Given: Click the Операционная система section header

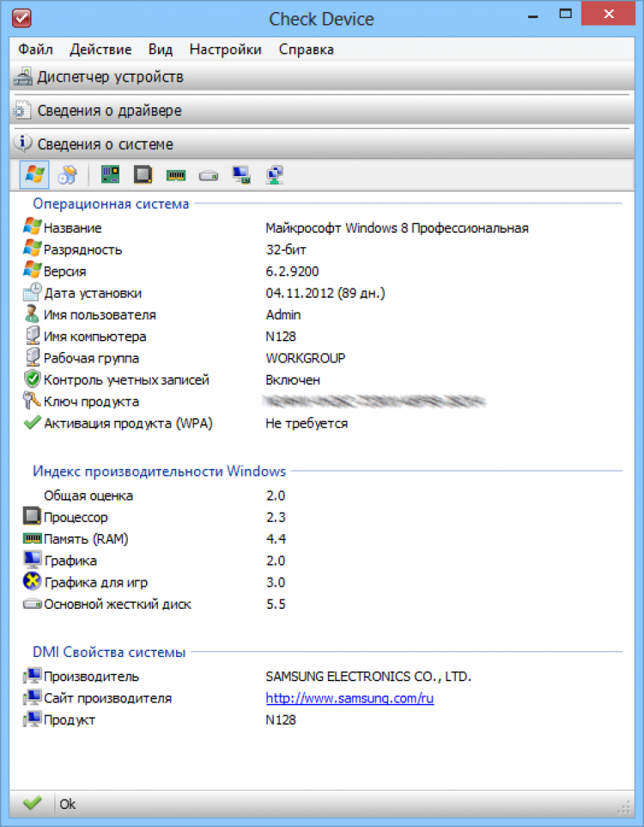Looking at the screenshot, I should 111,204.
